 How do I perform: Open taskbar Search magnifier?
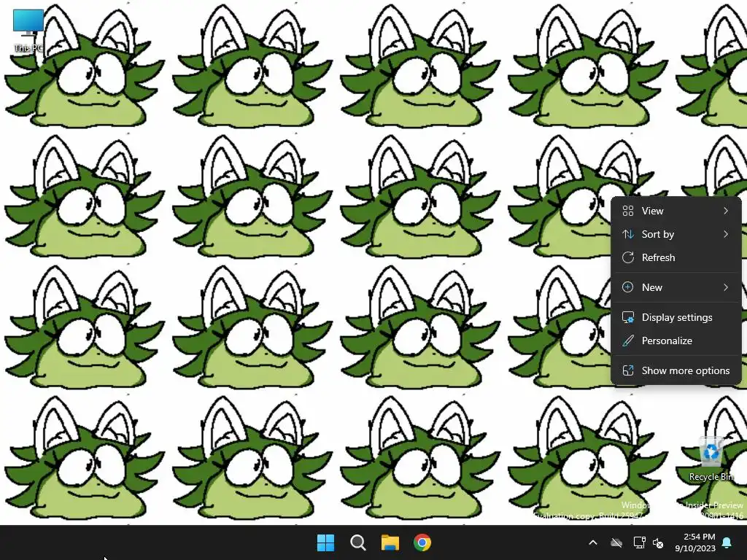coord(357,542)
